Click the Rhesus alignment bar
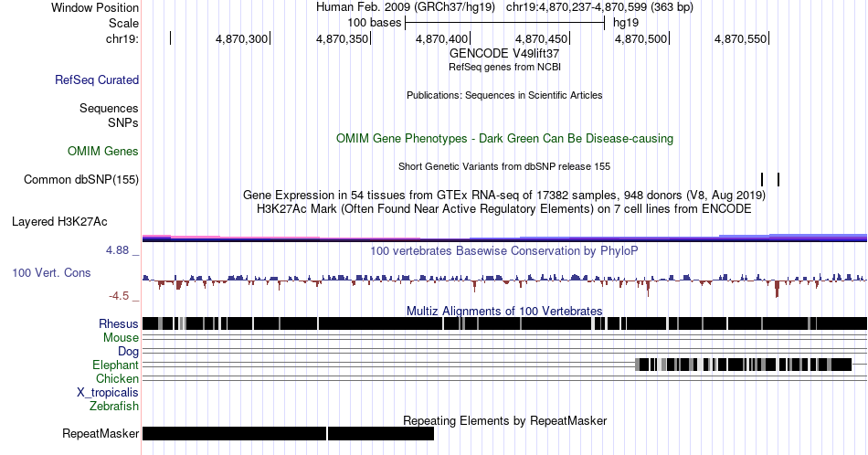This screenshot has height=455, width=868. 504,323
